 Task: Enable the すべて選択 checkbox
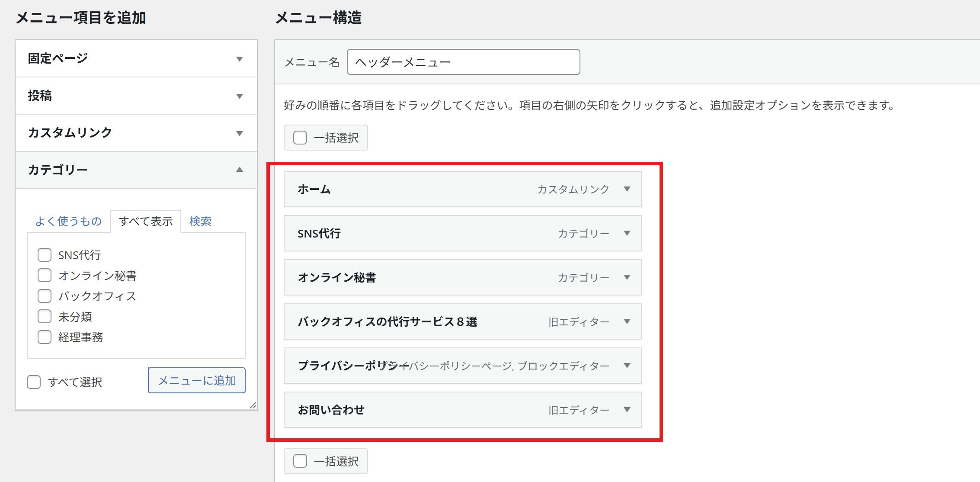[34, 382]
